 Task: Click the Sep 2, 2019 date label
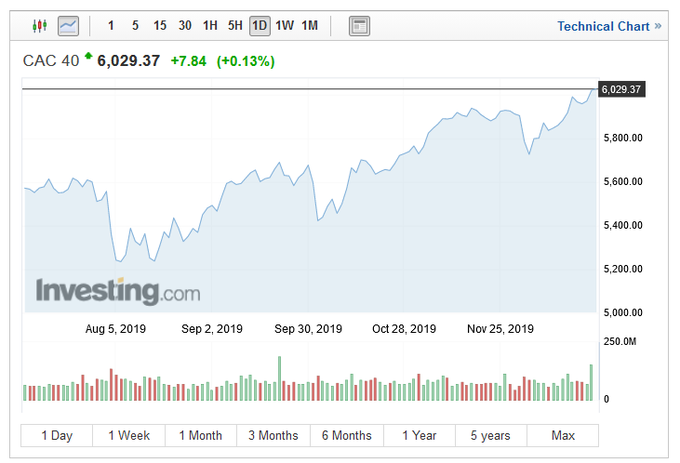pyautogui.click(x=212, y=329)
